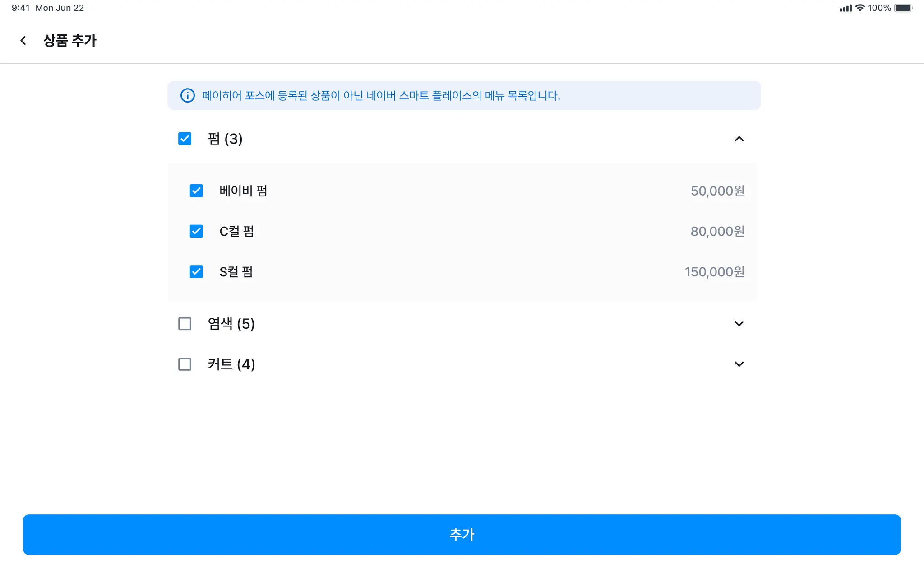Image resolution: width=924 pixels, height=578 pixels.
Task: Expand the 염색 category chevron
Action: point(739,324)
